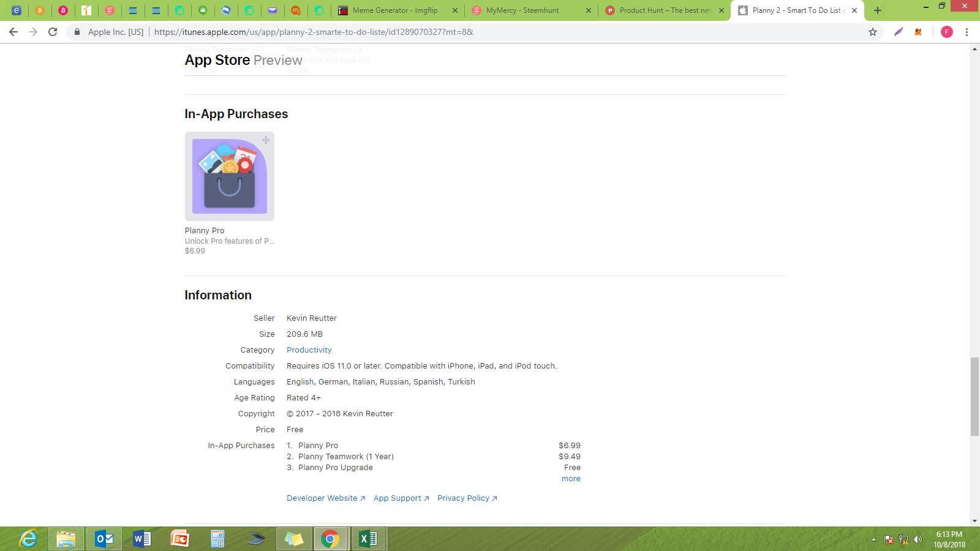Open the Chrome three-dot menu

tap(967, 32)
